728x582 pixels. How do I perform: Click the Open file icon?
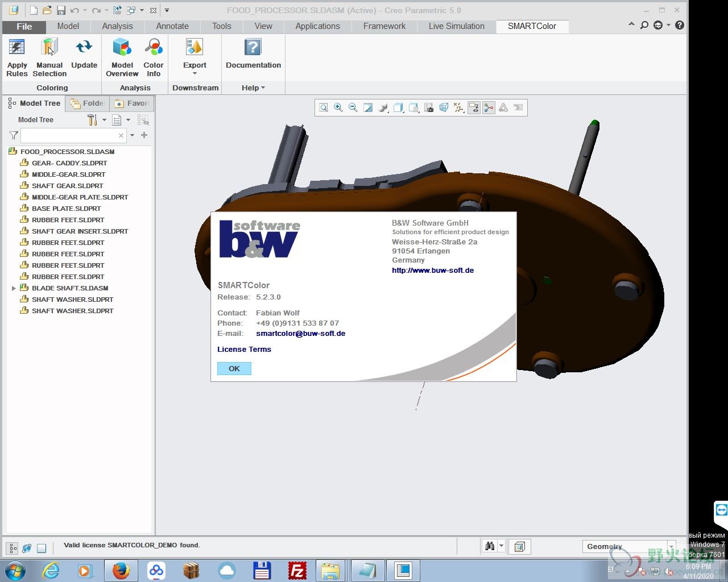tap(47, 10)
